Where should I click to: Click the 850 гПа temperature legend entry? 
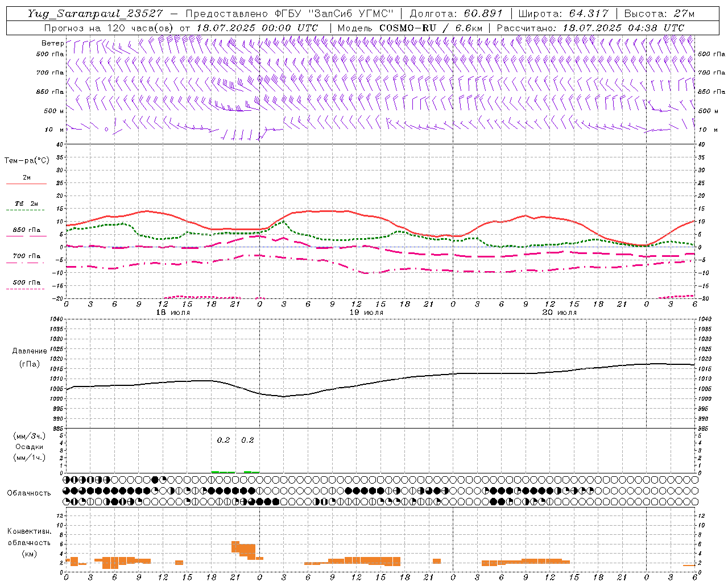(x=27, y=230)
